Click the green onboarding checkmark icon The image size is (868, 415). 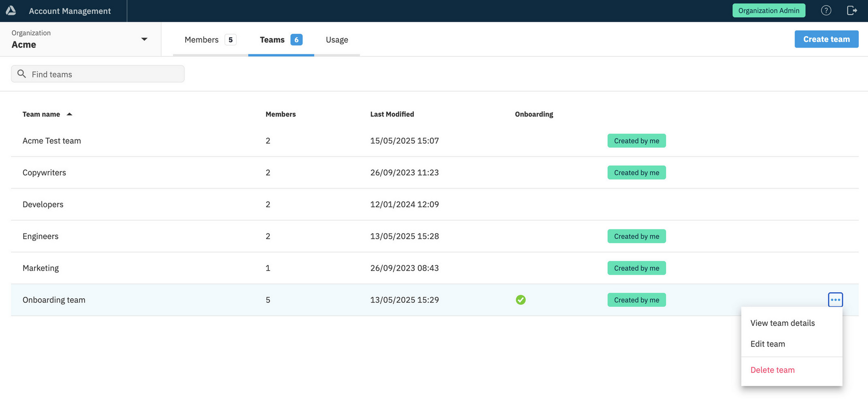[520, 300]
